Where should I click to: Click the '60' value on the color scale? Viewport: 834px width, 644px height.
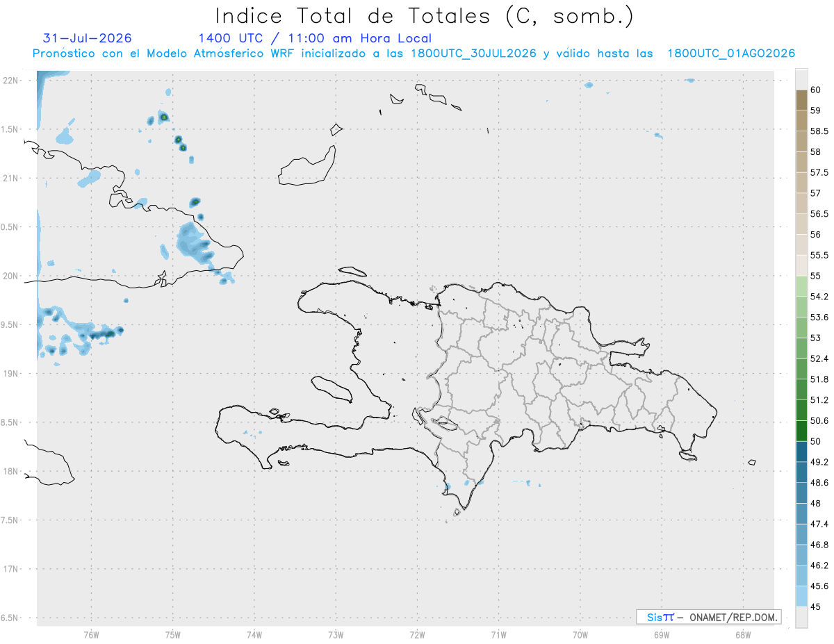(x=816, y=90)
